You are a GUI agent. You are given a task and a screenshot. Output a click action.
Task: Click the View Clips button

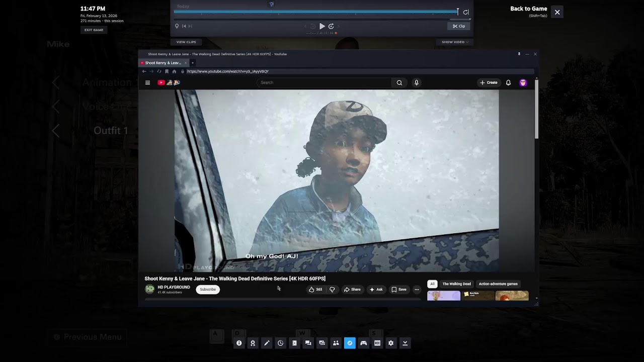point(186,42)
